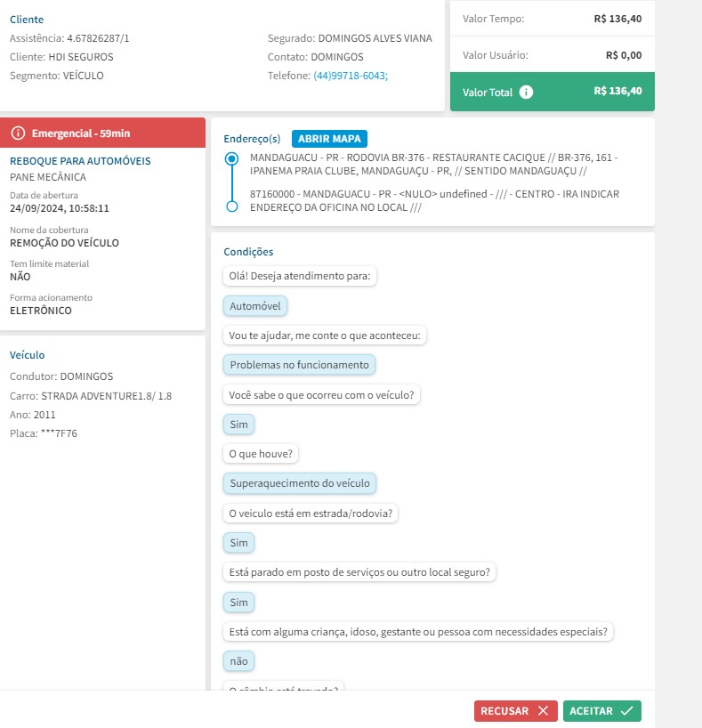702x728 pixels.
Task: Call the phone number (44)99718-6043
Action: [x=351, y=76]
